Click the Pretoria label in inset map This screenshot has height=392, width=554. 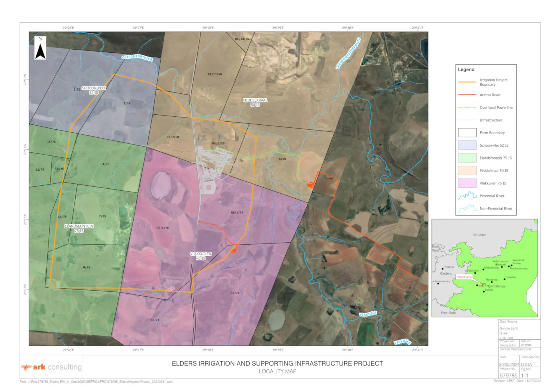coord(448,267)
